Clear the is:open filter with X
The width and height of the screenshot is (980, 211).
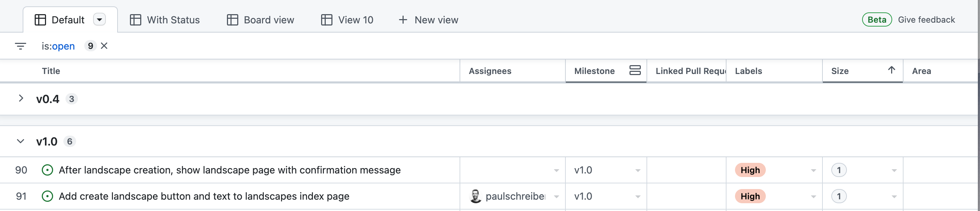pyautogui.click(x=104, y=46)
